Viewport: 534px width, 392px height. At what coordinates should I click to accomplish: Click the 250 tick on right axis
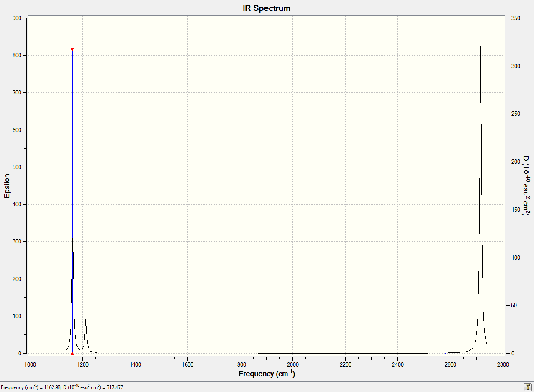[515, 114]
